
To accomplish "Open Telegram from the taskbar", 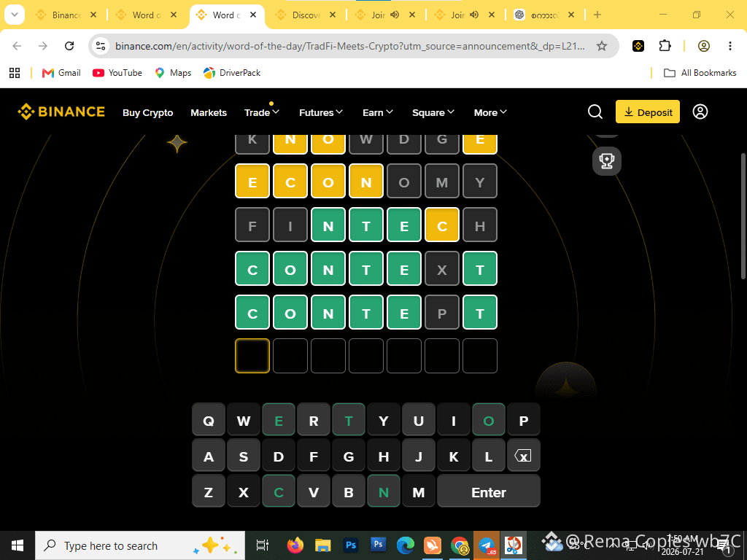I will (487, 545).
